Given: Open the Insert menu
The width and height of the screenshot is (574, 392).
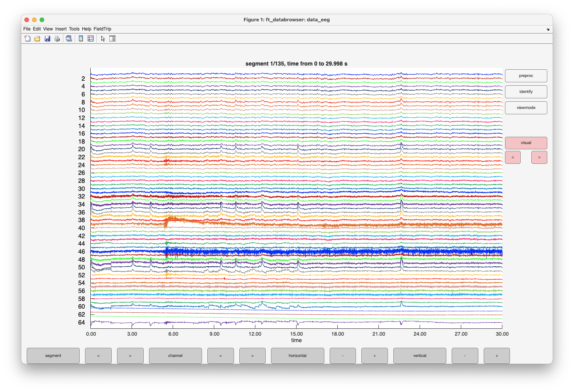Looking at the screenshot, I should tap(61, 29).
